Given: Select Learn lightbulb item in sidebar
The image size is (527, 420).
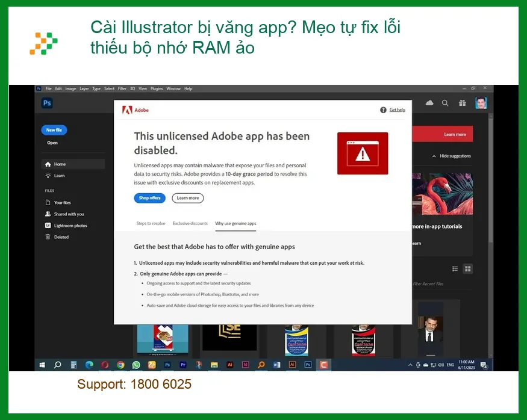Looking at the screenshot, I should [x=56, y=176].
